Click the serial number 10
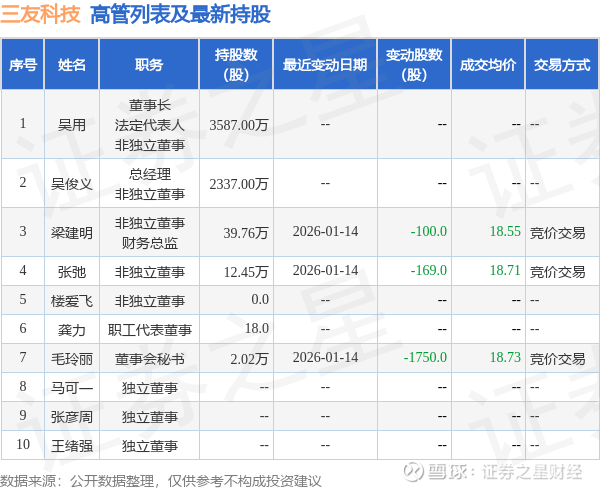 coord(23,444)
